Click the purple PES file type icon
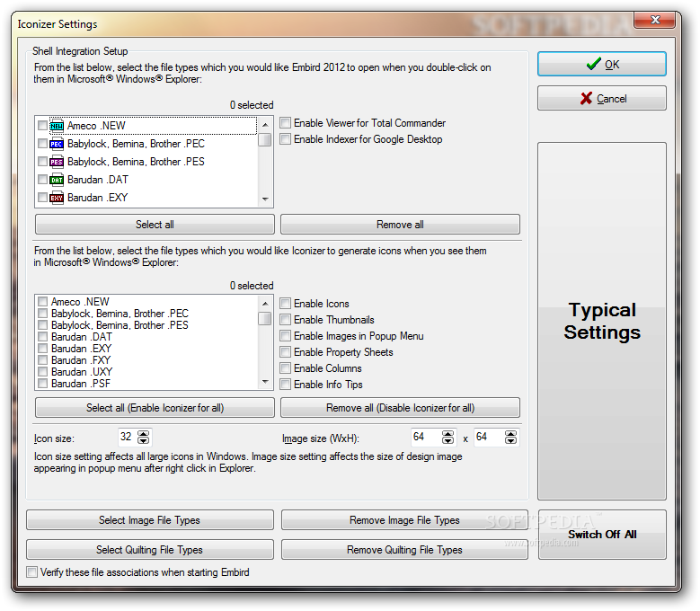The image size is (700, 611). pyautogui.click(x=57, y=162)
